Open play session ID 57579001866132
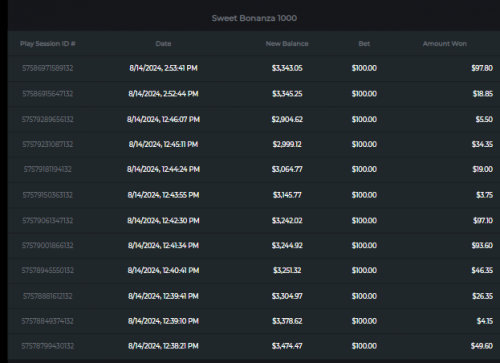The width and height of the screenshot is (500, 363). 48,246
